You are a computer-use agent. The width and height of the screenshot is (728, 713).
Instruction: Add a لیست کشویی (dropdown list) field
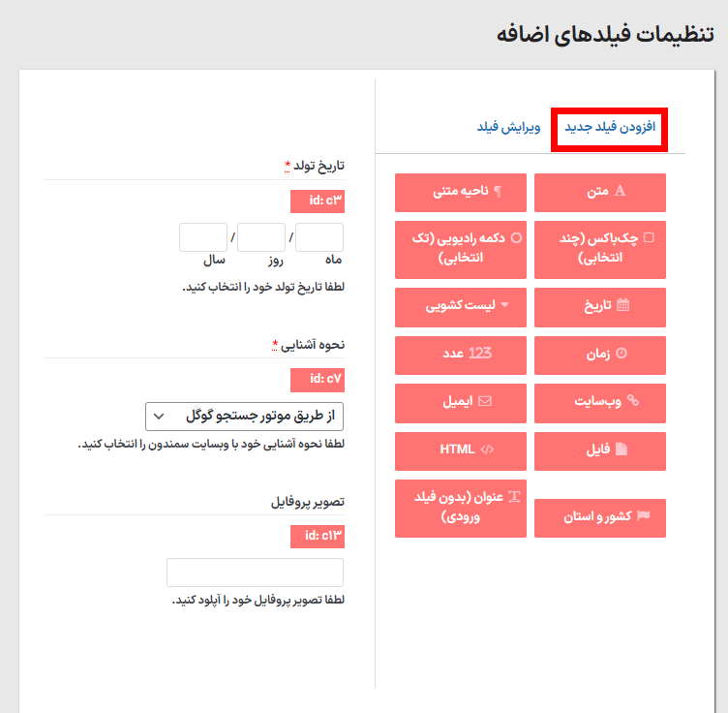[461, 306]
